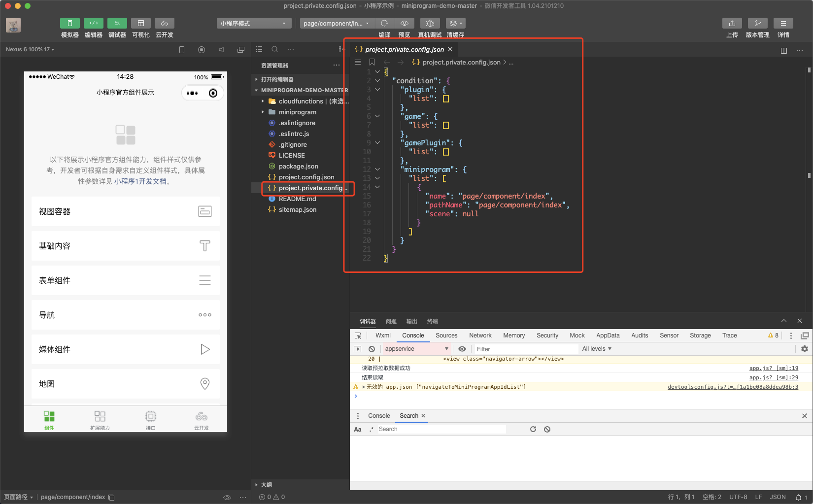Open project details (详情)
The image size is (813, 504).
pyautogui.click(x=783, y=23)
